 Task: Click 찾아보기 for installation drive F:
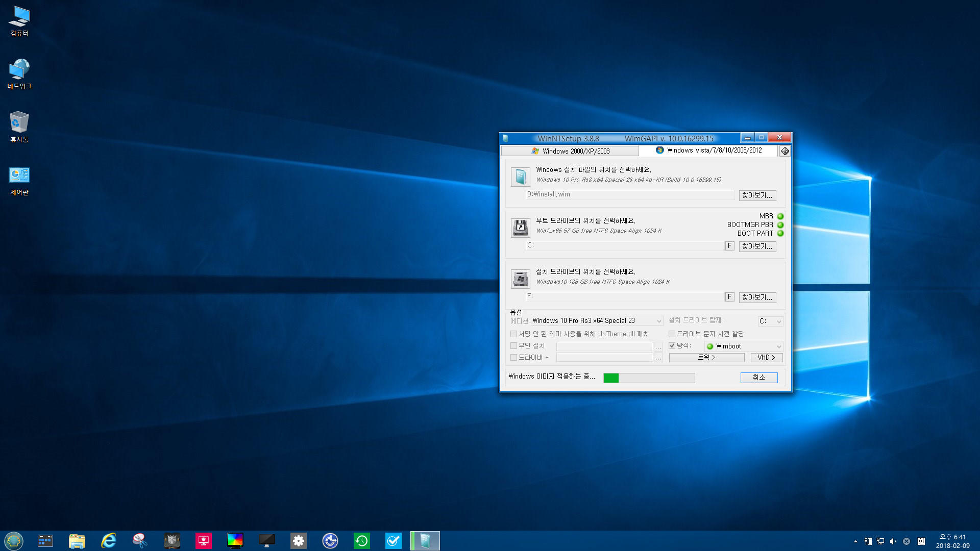pyautogui.click(x=757, y=297)
